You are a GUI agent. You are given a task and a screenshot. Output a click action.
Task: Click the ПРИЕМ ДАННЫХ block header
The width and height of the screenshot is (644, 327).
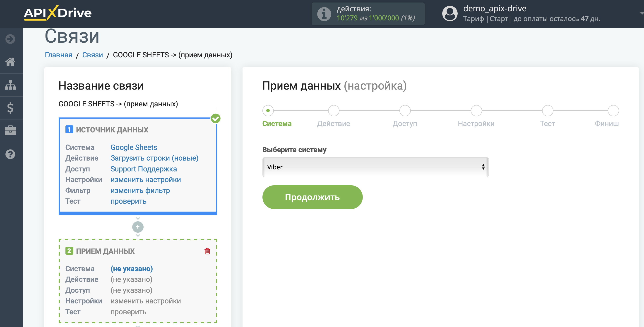point(105,251)
